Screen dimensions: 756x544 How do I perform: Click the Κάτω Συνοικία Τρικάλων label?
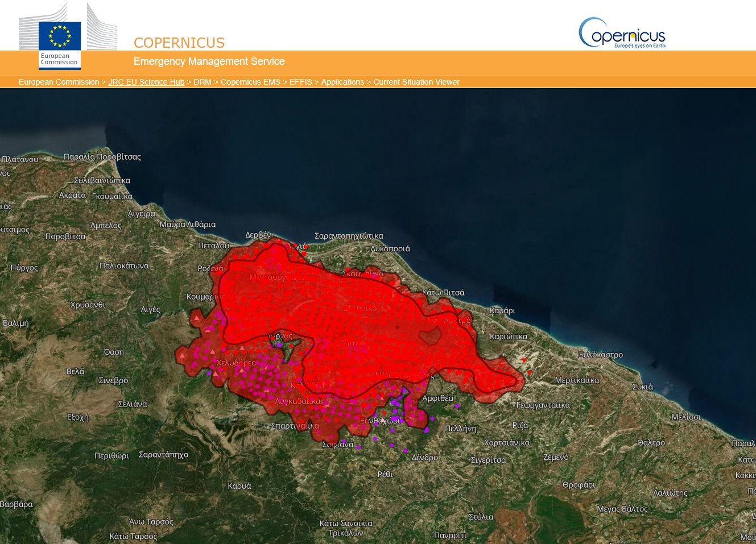click(x=346, y=528)
